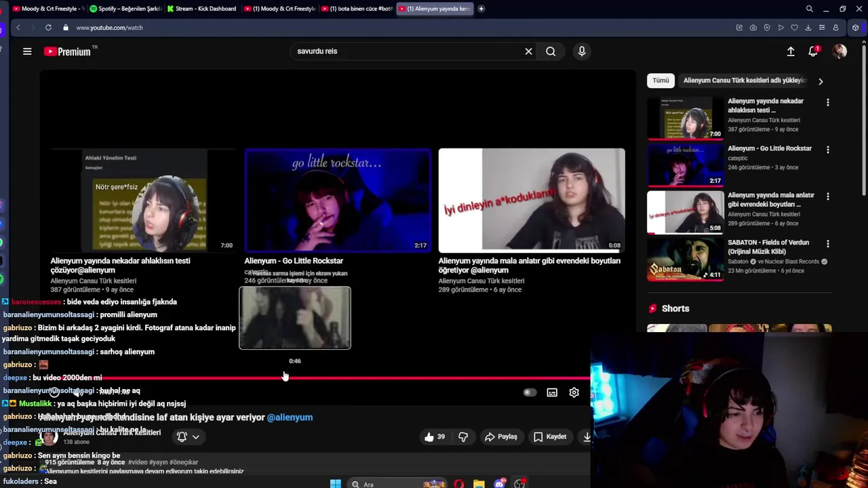This screenshot has height=488, width=868.
Task: Open the Shorts section heading
Action: tap(675, 308)
